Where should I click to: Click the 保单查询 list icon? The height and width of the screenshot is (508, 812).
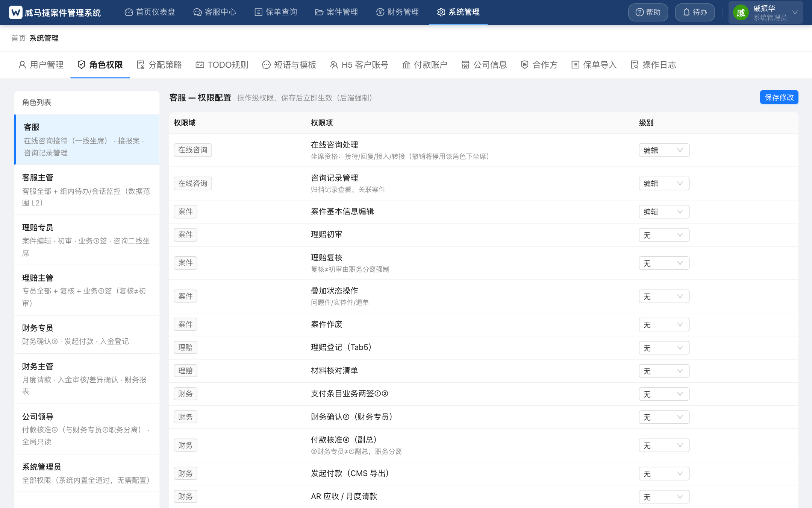pyautogui.click(x=258, y=12)
